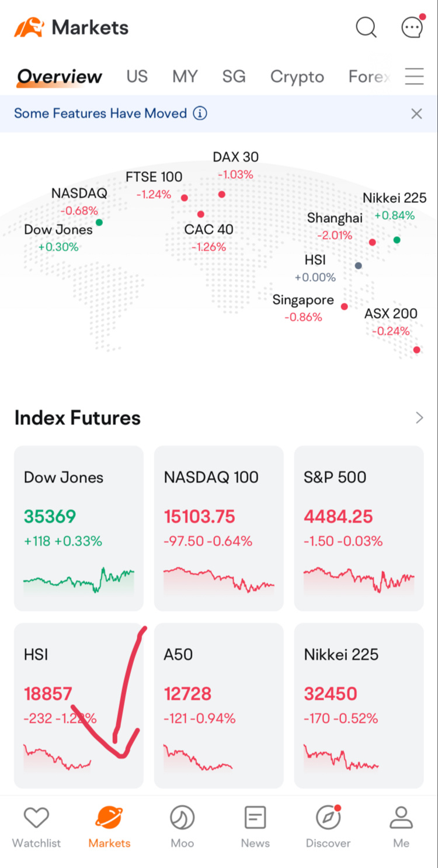Image resolution: width=438 pixels, height=868 pixels.
Task: Open the Discover compass icon
Action: [328, 817]
